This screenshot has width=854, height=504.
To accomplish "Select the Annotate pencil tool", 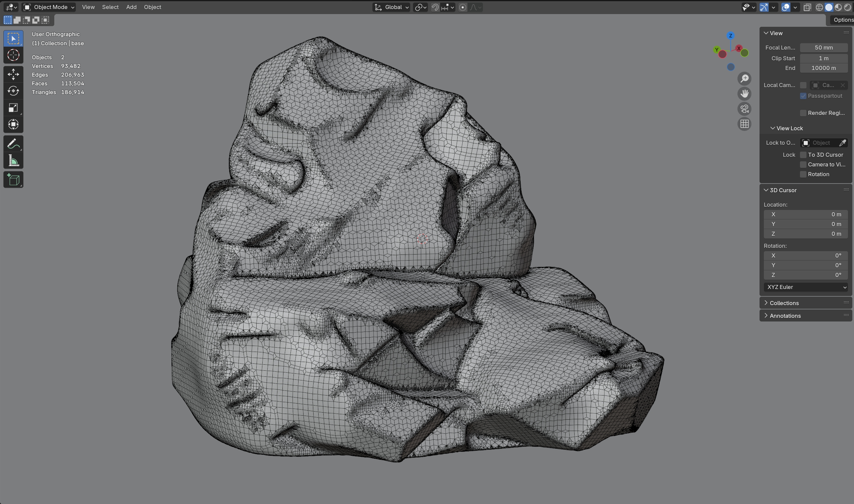I will coord(13,144).
